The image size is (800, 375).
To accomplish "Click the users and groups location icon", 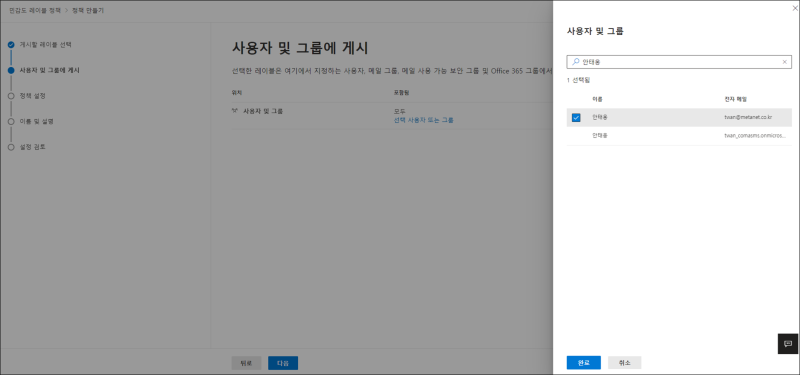I will tap(235, 110).
